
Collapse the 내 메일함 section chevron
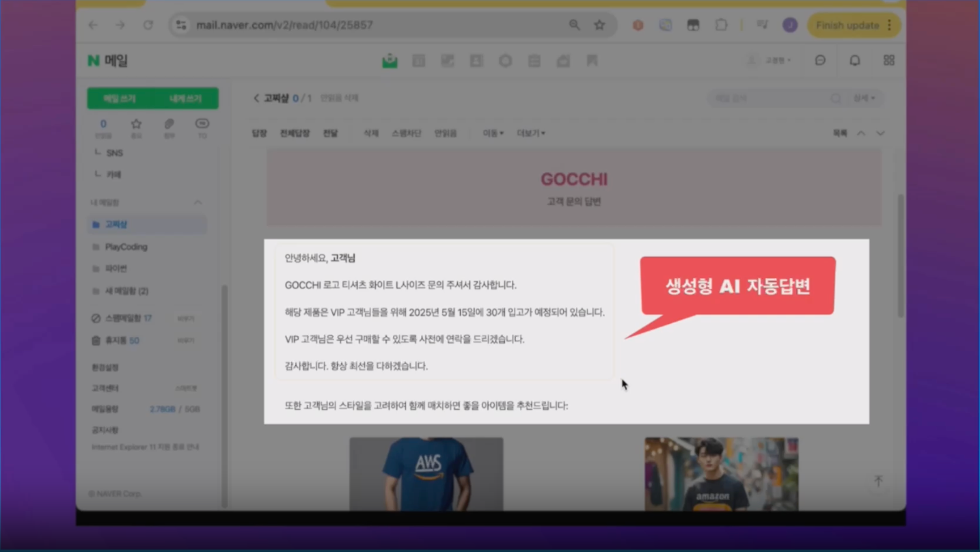(198, 202)
